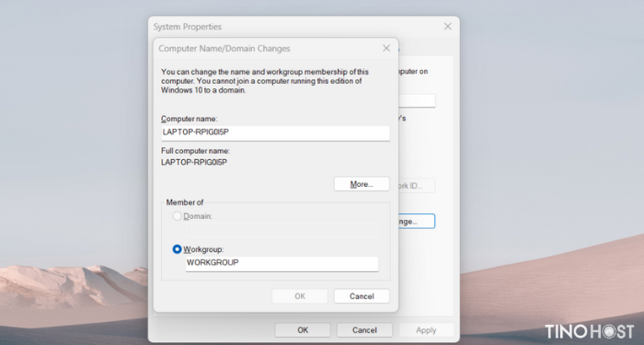644x345 pixels.
Task: Click Cancel in Computer Name/Domain Changes
Action: (362, 296)
